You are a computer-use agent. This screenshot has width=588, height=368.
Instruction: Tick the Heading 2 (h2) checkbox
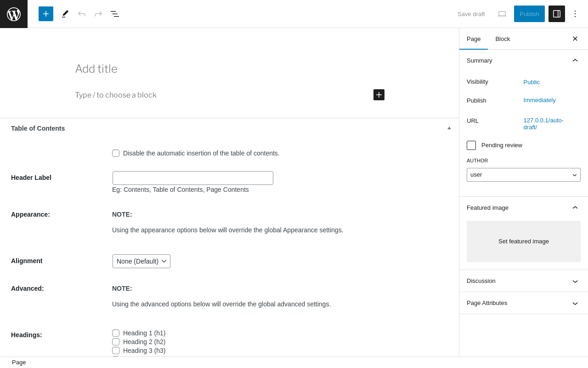pos(116,342)
